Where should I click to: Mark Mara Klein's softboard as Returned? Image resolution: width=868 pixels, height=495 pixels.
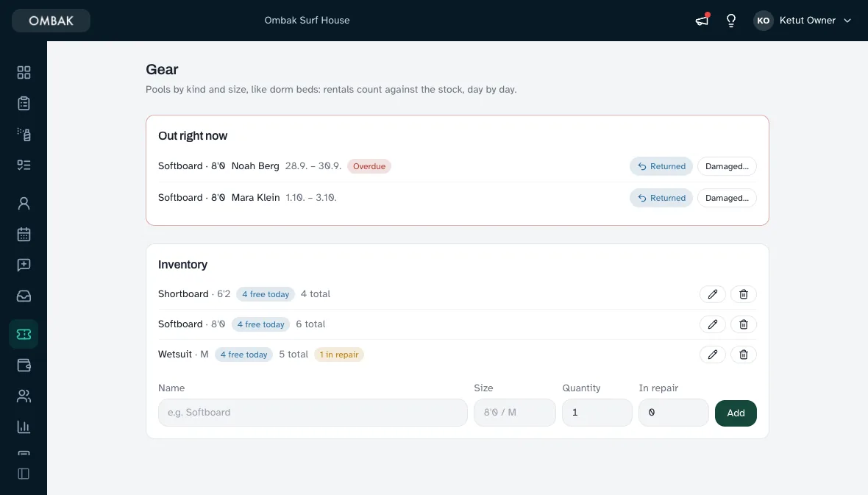(x=661, y=198)
